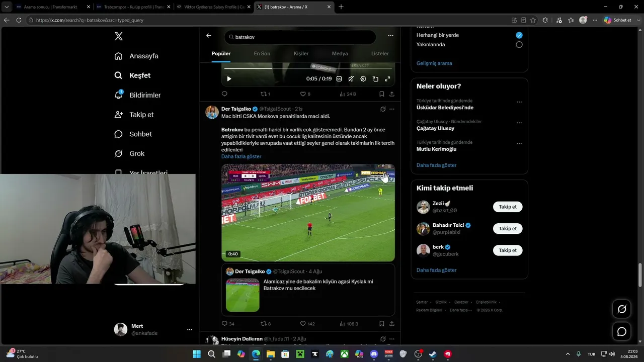The height and width of the screenshot is (362, 644).
Task: Like the post with 8 likes
Action: [x=305, y=94]
